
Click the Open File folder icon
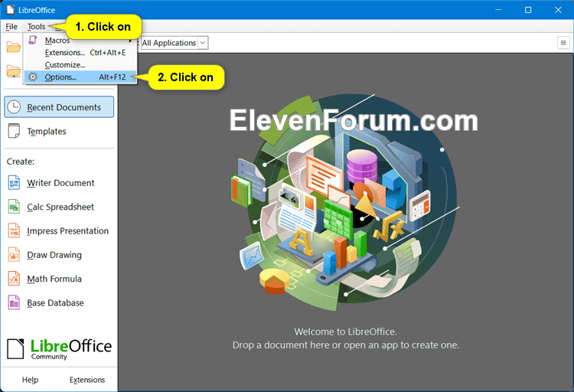[14, 47]
